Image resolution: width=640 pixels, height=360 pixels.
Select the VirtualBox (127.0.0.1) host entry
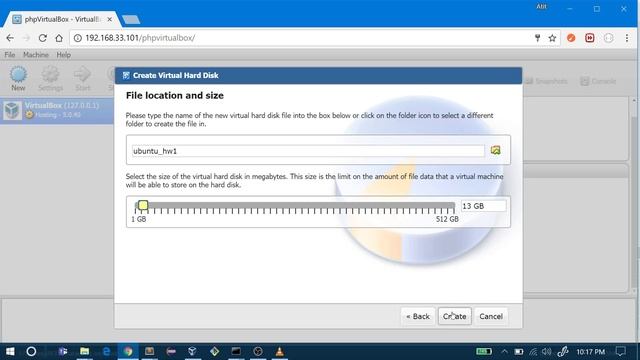pos(57,110)
